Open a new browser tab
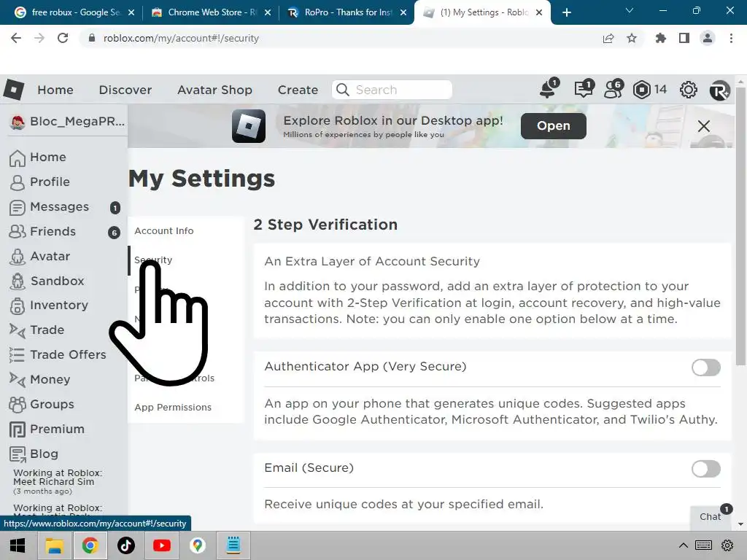 pos(566,12)
